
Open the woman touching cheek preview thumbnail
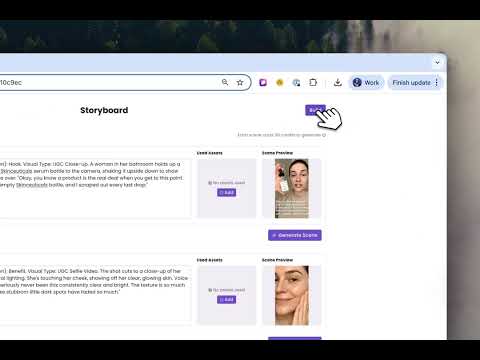[292, 295]
